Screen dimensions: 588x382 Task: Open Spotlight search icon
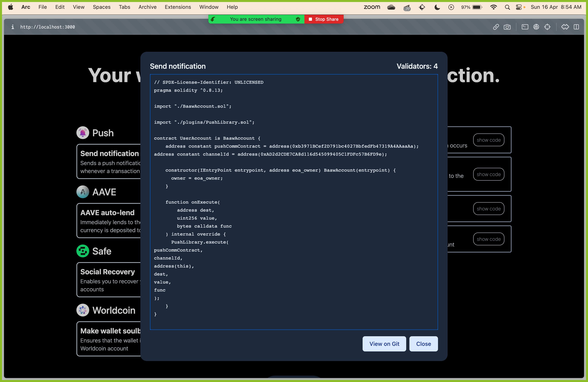(507, 7)
